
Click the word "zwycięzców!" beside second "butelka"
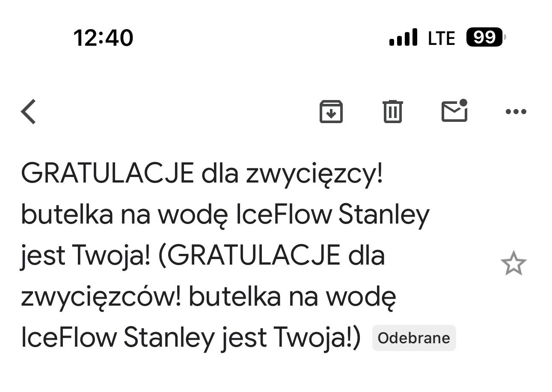coord(101,297)
